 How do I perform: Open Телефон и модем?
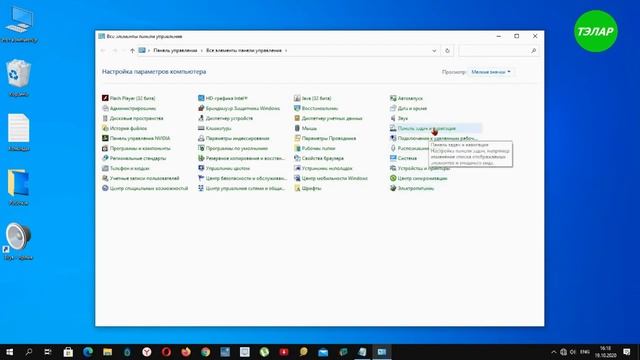point(126,168)
